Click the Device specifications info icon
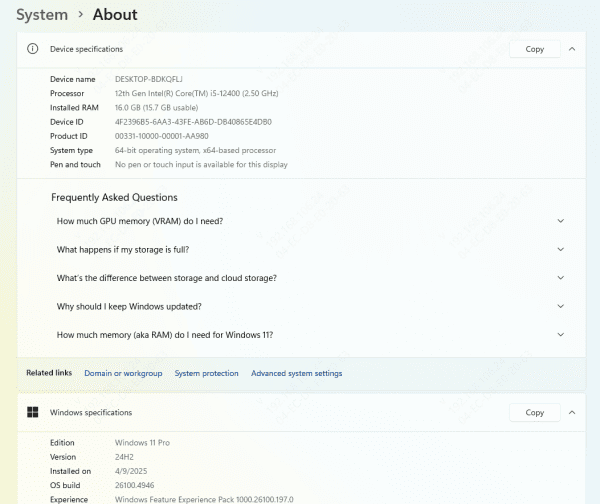 pyautogui.click(x=32, y=49)
